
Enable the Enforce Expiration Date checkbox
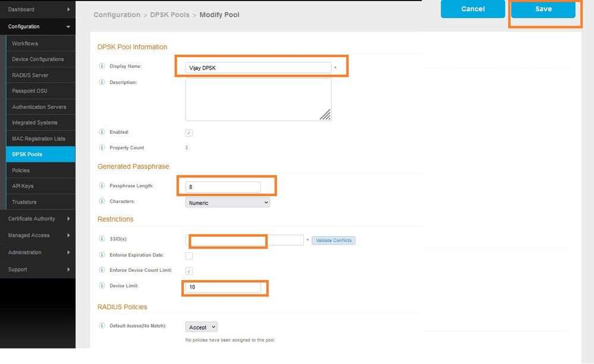tap(189, 256)
